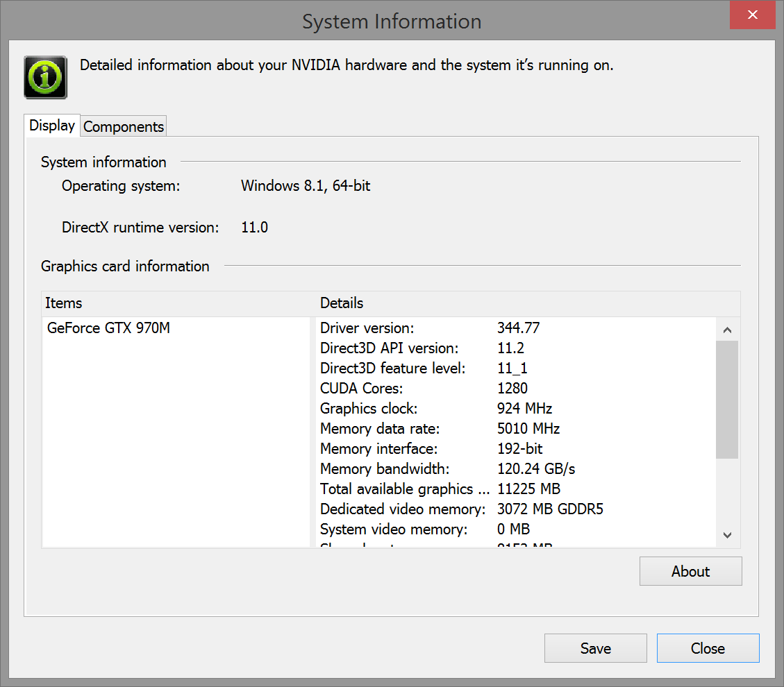Click the DirectX runtime version label
The width and height of the screenshot is (784, 687).
point(140,228)
